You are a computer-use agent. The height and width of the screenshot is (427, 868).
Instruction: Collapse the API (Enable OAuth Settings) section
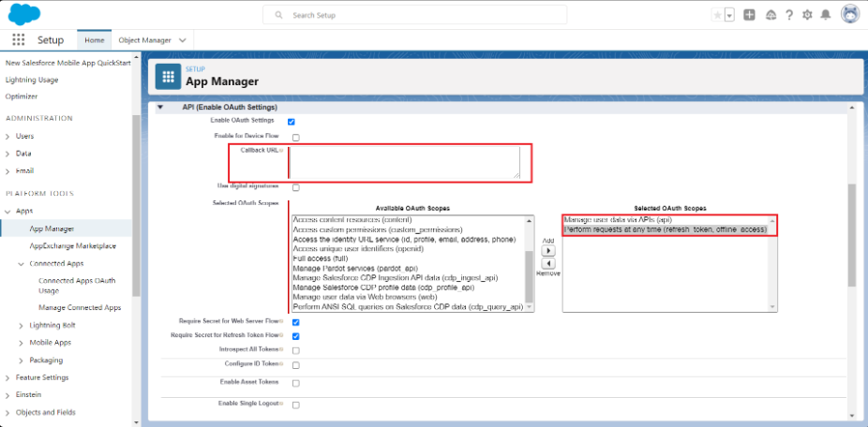(160, 108)
